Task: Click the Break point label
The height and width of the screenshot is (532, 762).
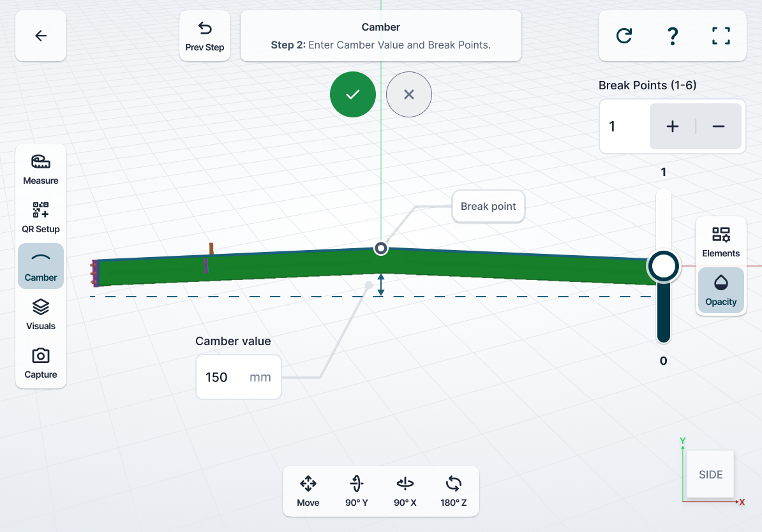Action: (488, 207)
